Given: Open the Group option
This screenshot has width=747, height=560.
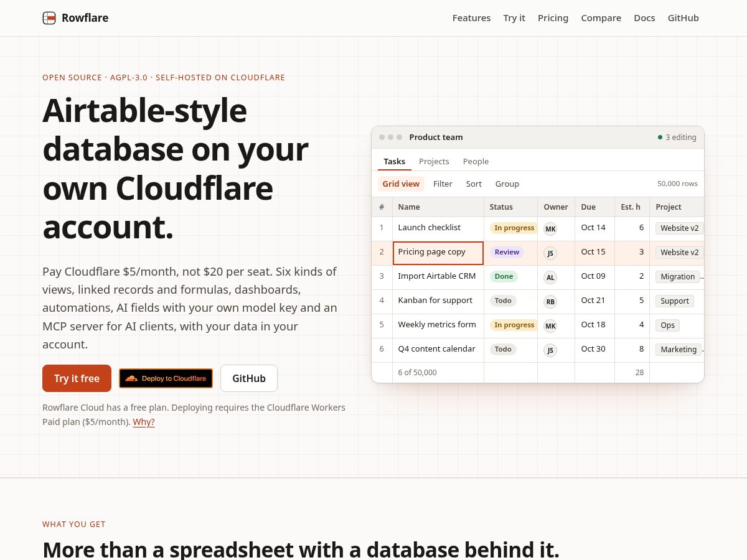Looking at the screenshot, I should (x=507, y=184).
